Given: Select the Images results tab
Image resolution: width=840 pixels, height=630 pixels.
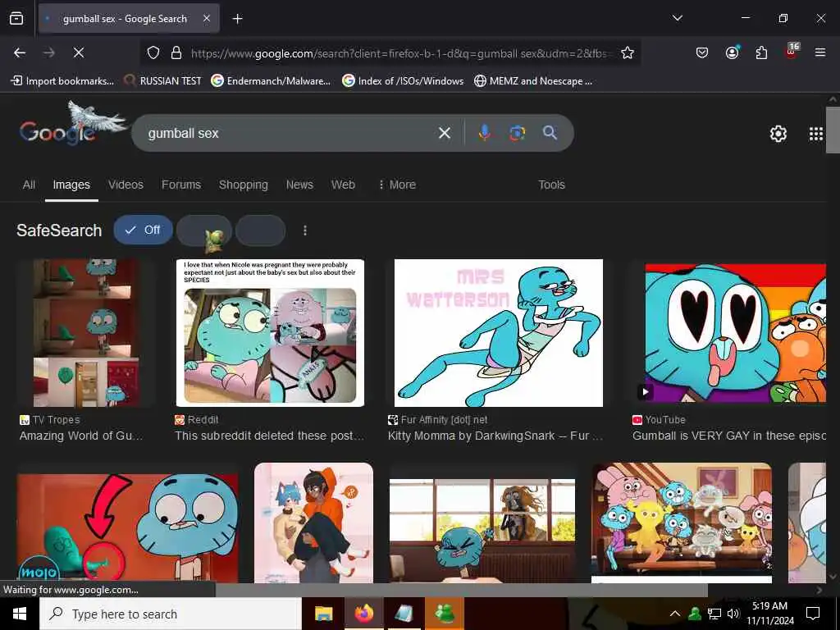Looking at the screenshot, I should (71, 185).
